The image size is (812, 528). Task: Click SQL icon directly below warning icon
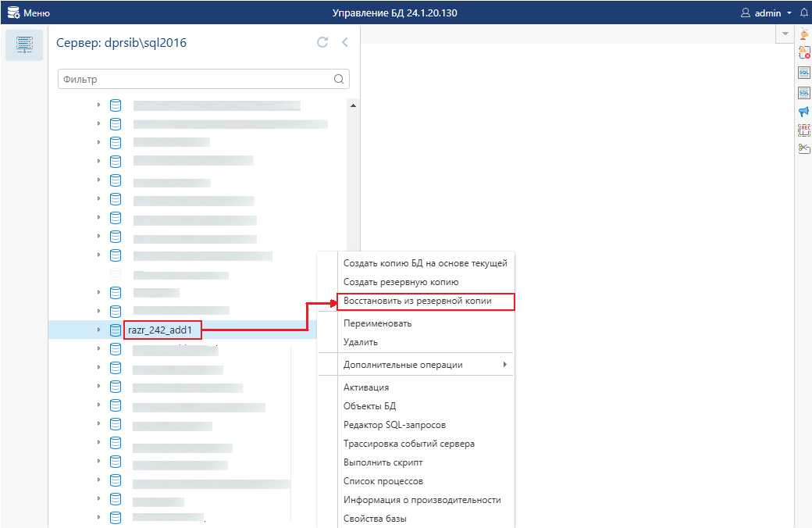(x=804, y=73)
